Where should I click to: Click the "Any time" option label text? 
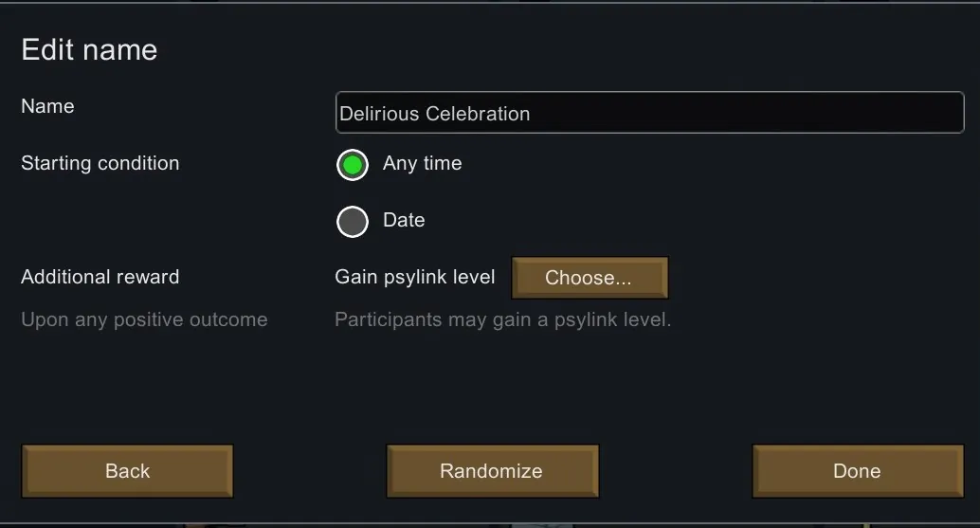(422, 163)
